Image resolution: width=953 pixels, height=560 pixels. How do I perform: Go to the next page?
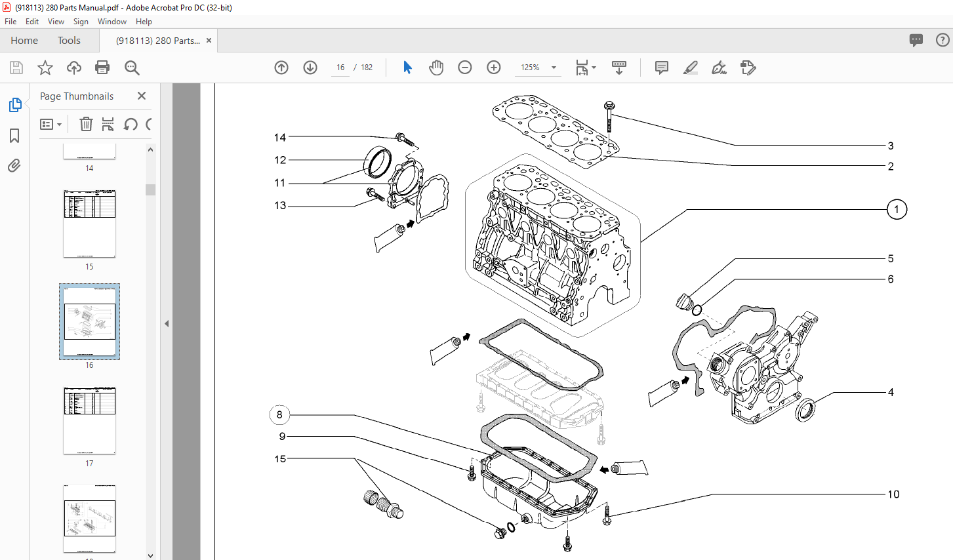click(x=310, y=68)
